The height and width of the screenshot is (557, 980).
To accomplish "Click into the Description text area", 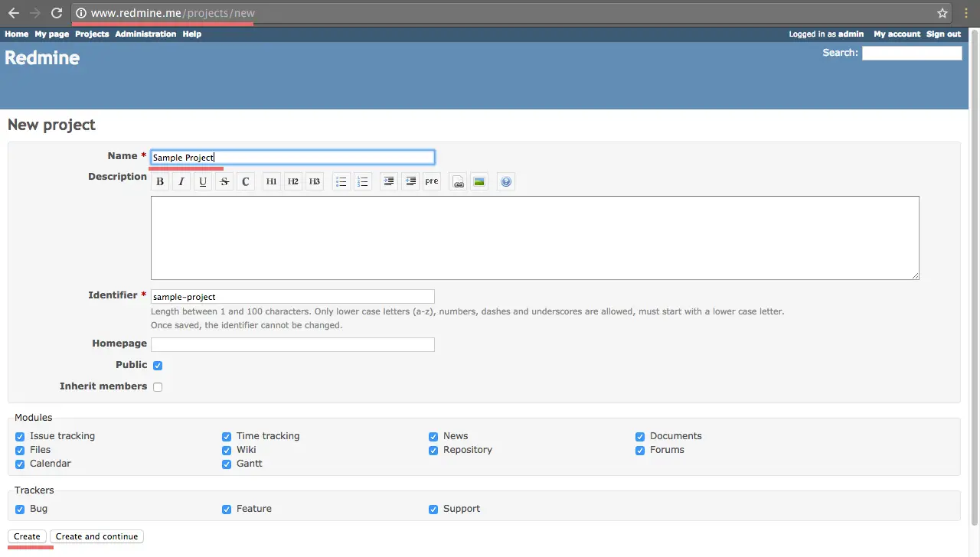I will [x=534, y=238].
